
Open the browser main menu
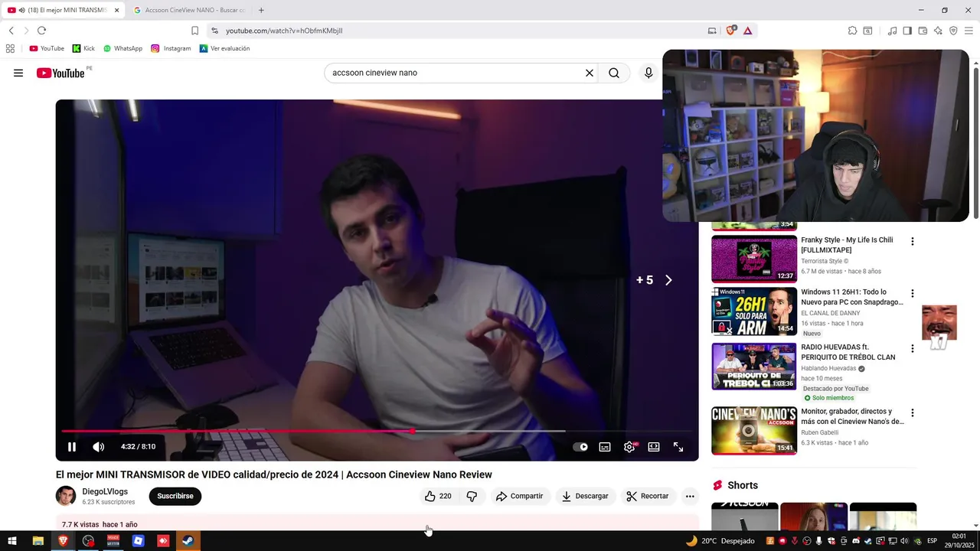(x=969, y=31)
